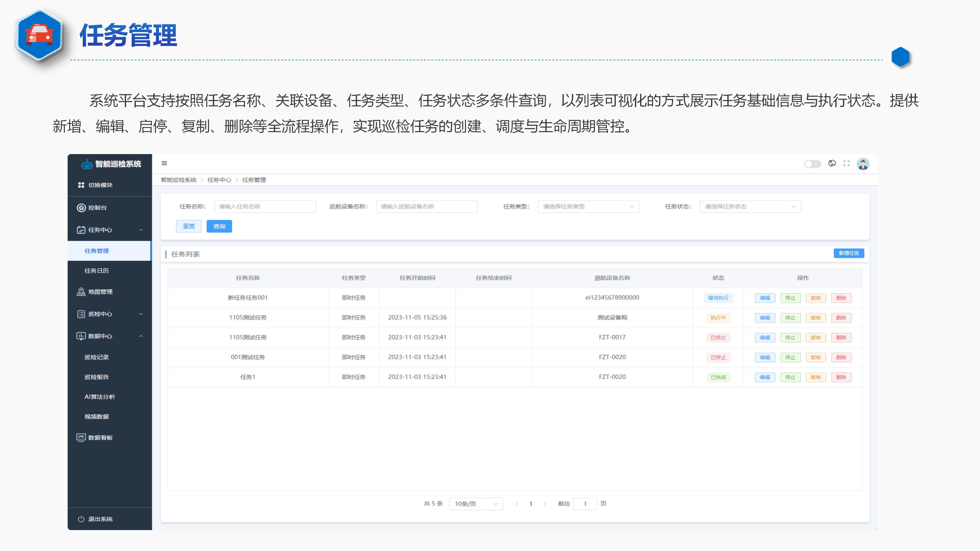Screen dimensions: 980x551
Task: Click the 重置 button
Action: (x=189, y=226)
